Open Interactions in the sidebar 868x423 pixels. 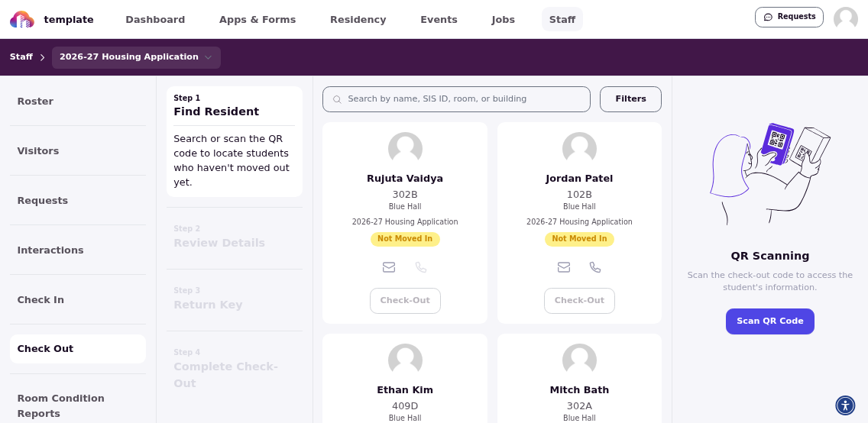78,250
